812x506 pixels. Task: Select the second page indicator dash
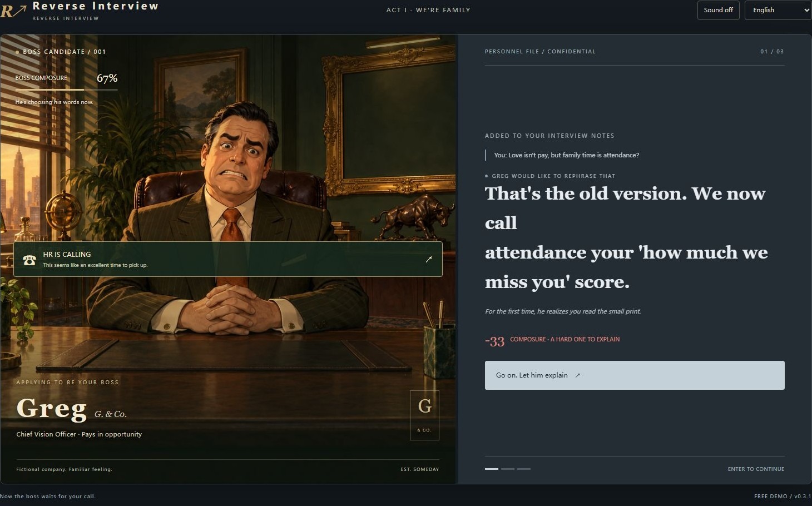coord(508,469)
